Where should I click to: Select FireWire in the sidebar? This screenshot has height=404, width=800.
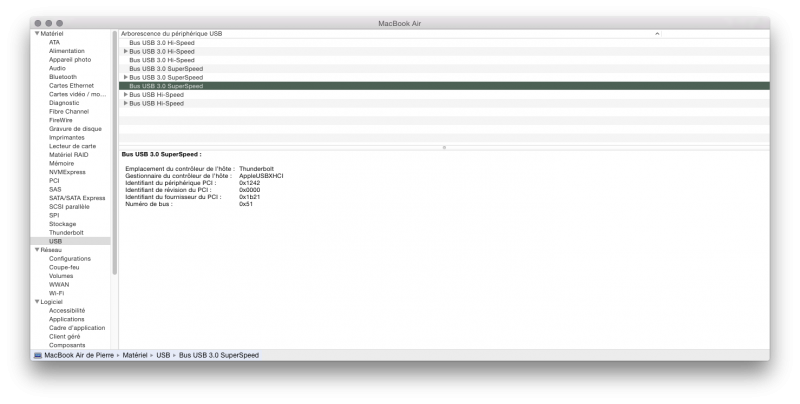coord(61,120)
